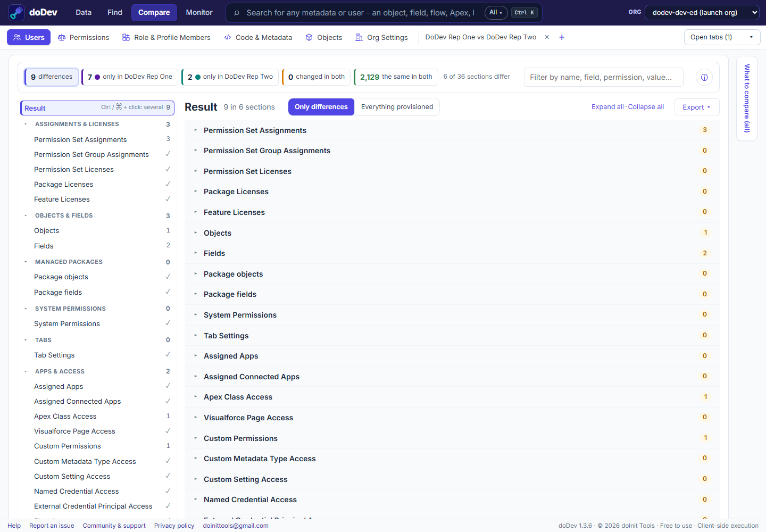Image resolution: width=766 pixels, height=532 pixels.
Task: Click the filter by name input field
Action: (x=603, y=77)
